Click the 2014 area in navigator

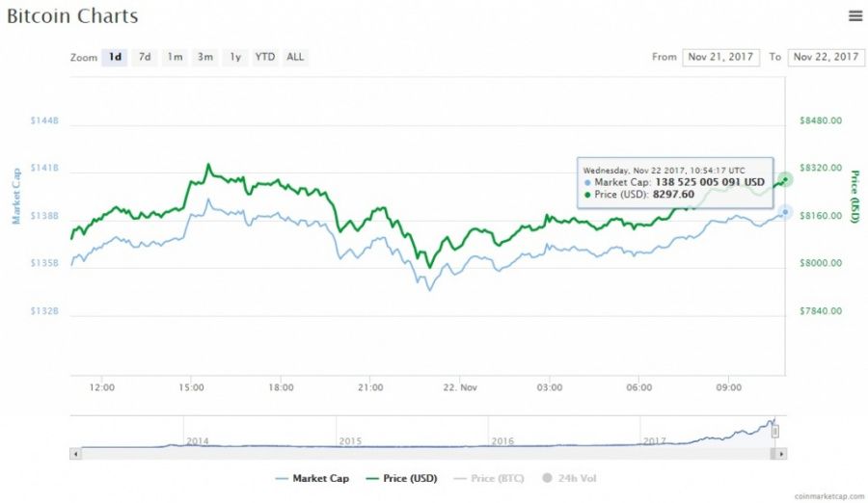pos(198,441)
